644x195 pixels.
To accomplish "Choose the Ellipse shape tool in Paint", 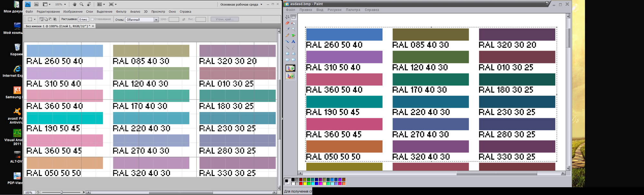I will coord(287,60).
